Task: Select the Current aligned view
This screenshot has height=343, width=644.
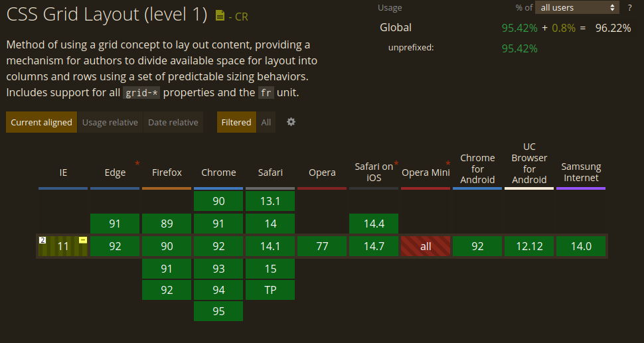Action: pos(41,123)
